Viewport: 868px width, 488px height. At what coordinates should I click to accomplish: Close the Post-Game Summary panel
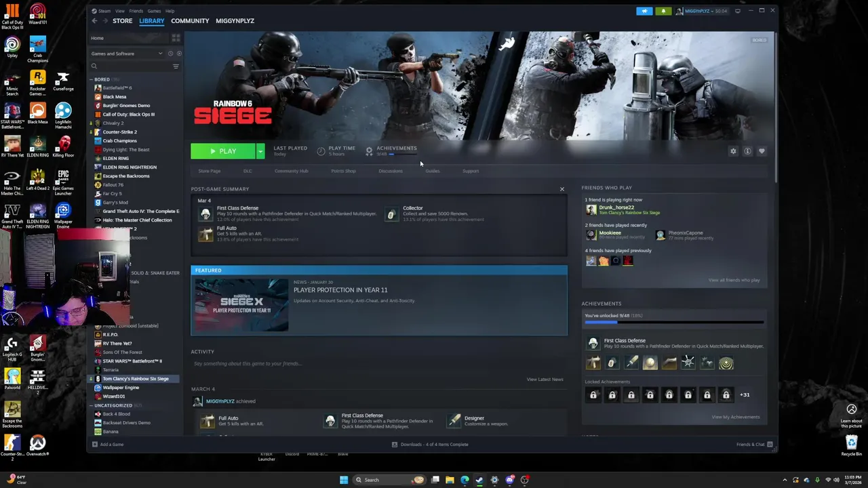tap(561, 189)
